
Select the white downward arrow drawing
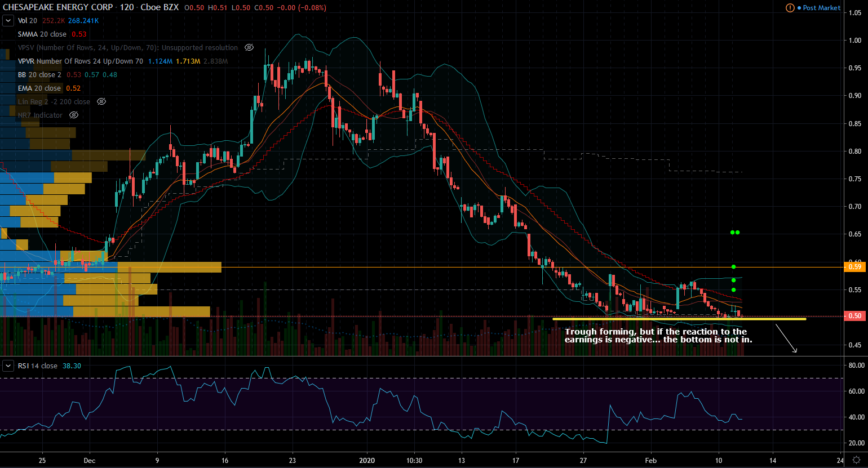coord(786,339)
